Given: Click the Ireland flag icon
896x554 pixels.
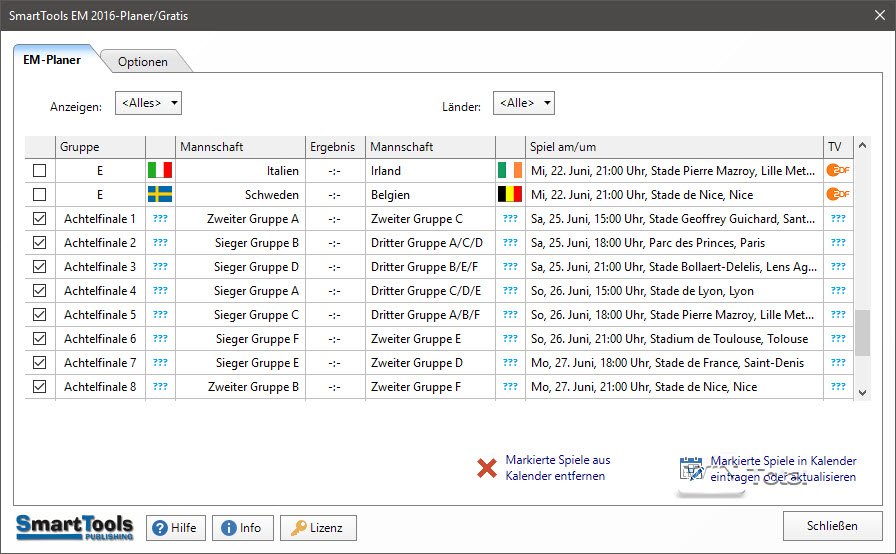Looking at the screenshot, I should click(x=509, y=171).
